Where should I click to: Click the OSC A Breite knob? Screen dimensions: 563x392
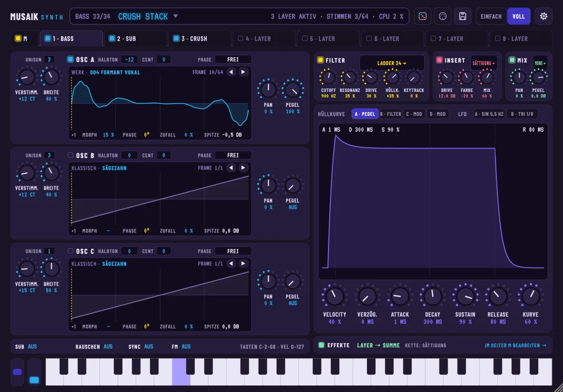(51, 77)
